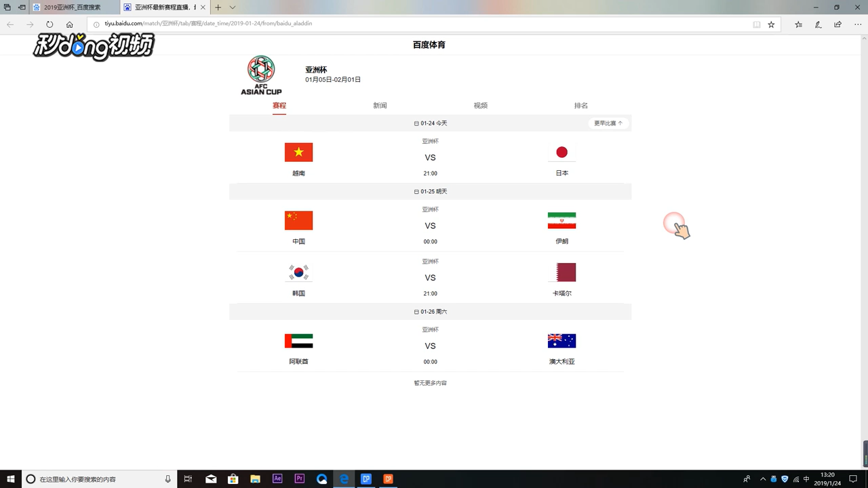Click the Edge icon on the taskbar
This screenshot has width=868, height=488.
344,479
